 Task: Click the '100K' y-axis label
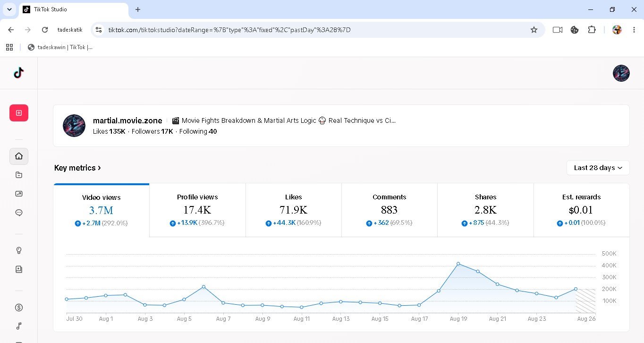609,301
